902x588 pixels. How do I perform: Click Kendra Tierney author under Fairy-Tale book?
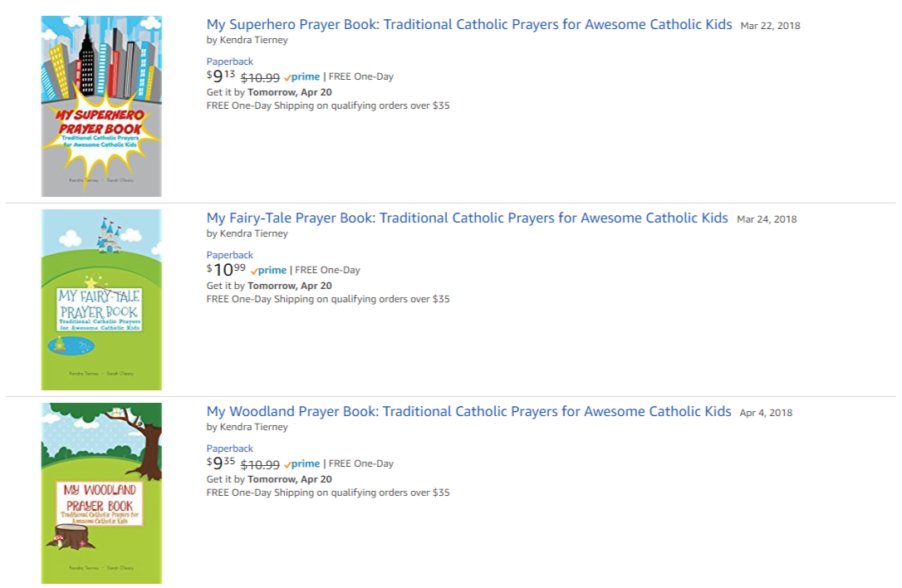[x=253, y=233]
